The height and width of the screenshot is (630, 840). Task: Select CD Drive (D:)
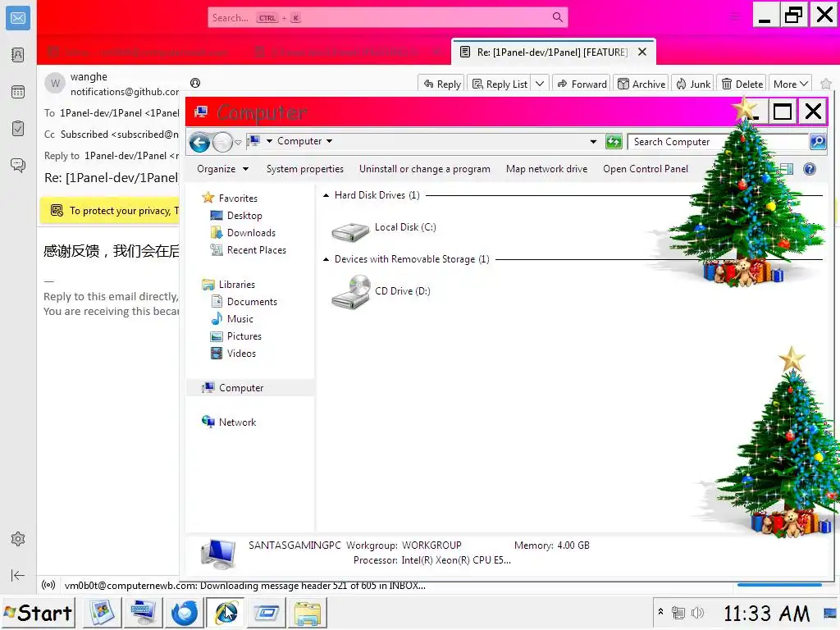tap(381, 292)
